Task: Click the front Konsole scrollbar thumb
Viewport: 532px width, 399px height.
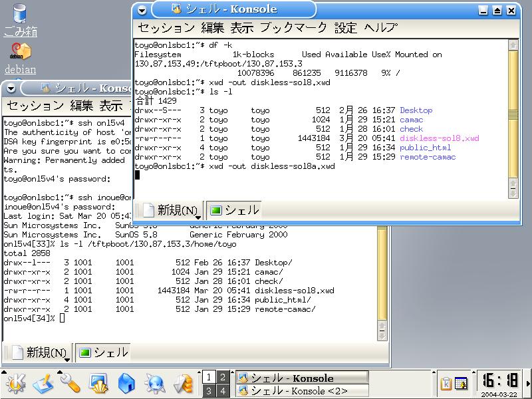Action: click(x=513, y=114)
